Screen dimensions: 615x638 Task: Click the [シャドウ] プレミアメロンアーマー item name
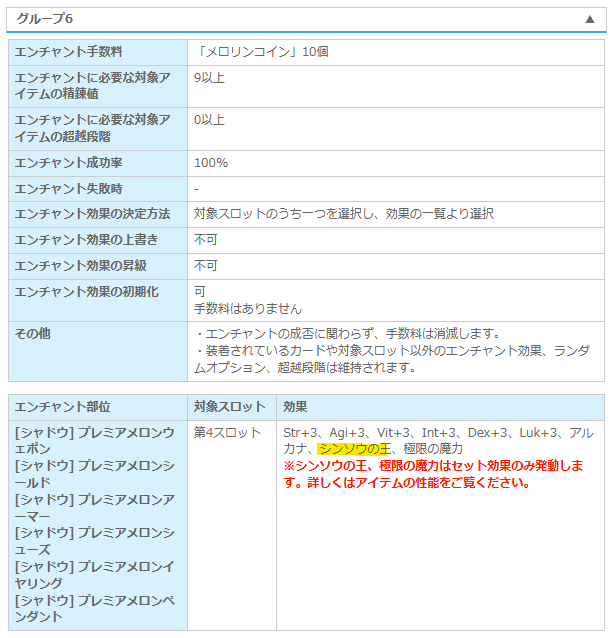[x=94, y=508]
